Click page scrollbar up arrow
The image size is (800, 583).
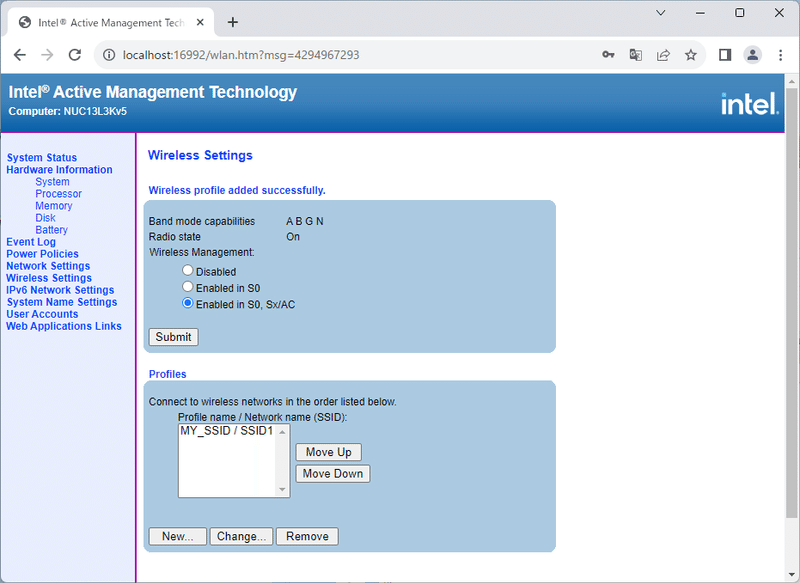pos(792,81)
